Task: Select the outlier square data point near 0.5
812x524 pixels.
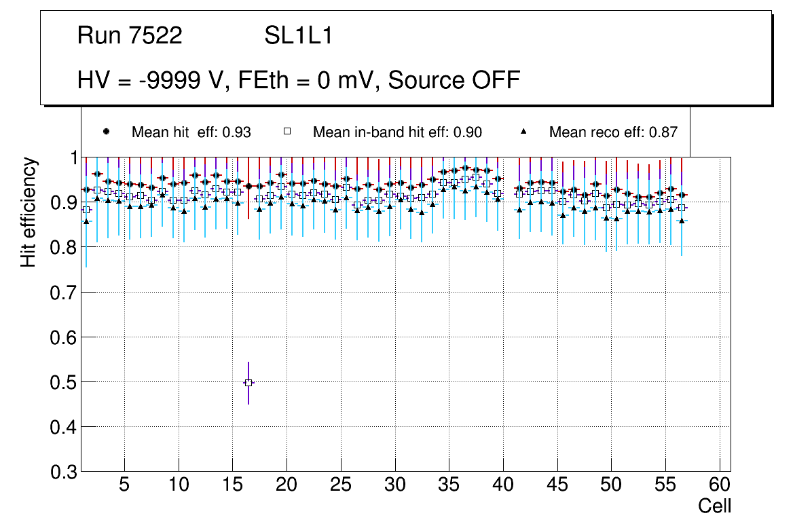Action: pos(248,383)
